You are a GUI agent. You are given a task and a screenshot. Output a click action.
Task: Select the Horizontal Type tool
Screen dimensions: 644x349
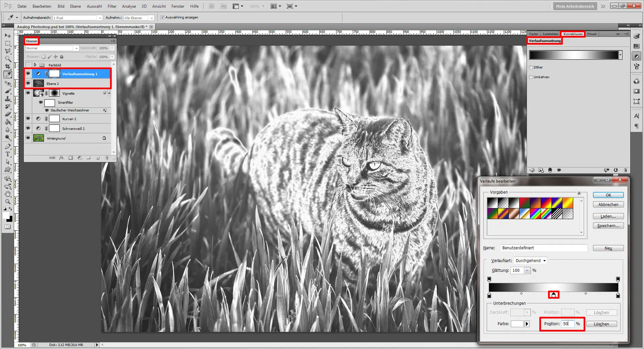click(x=8, y=154)
